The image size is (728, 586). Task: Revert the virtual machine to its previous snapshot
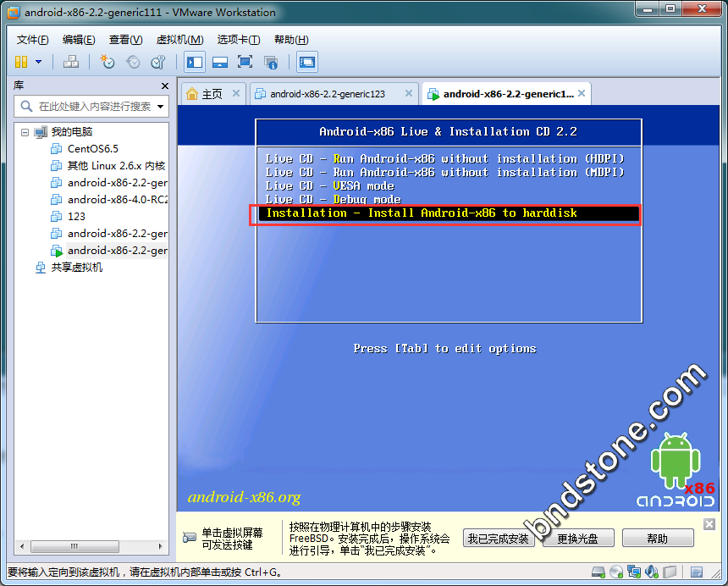tap(133, 62)
